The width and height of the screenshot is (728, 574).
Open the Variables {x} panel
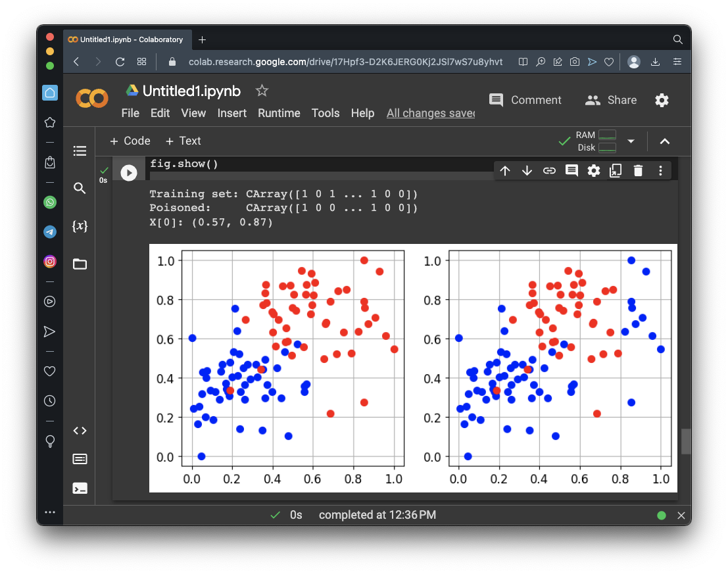pos(80,226)
